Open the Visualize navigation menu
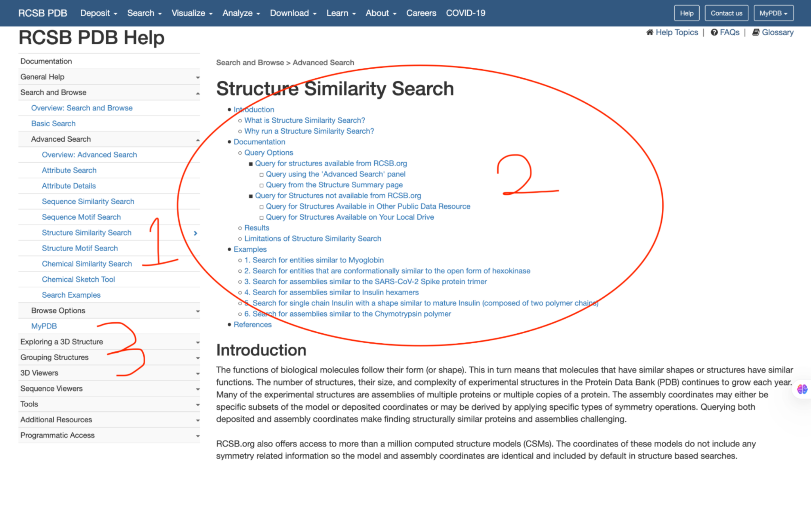This screenshot has height=532, width=811. (192, 13)
